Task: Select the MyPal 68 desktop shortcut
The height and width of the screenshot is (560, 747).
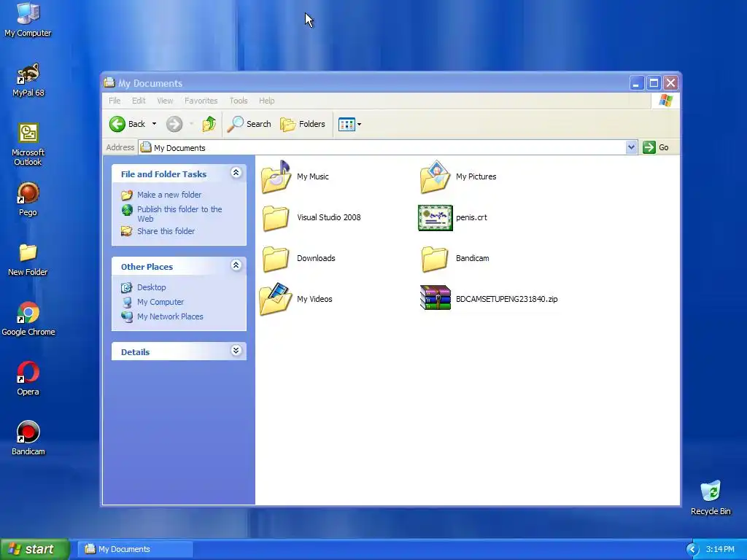Action: pos(28,80)
